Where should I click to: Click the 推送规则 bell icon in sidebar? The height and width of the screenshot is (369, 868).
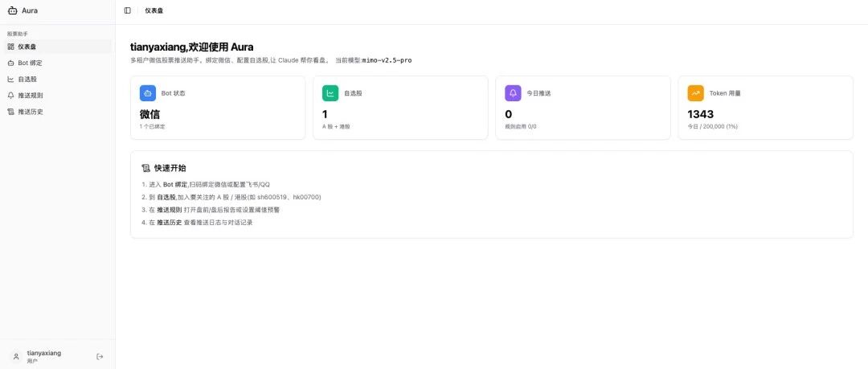tap(10, 96)
